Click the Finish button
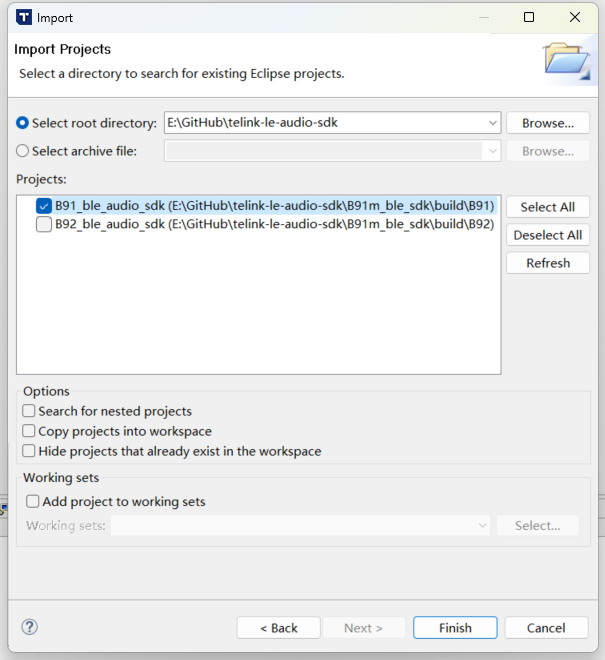The width and height of the screenshot is (605, 660). pyautogui.click(x=455, y=628)
